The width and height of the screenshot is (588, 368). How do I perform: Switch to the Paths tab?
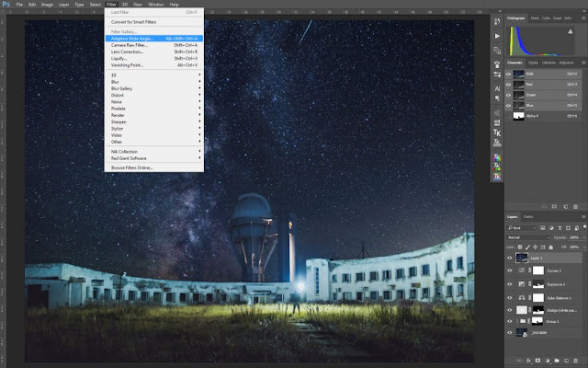pos(528,217)
